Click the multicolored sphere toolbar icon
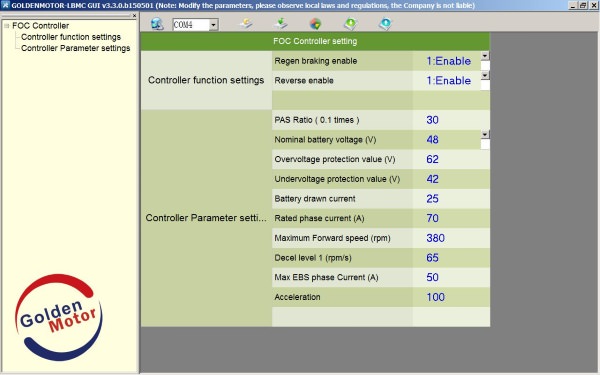Image resolution: width=600 pixels, height=375 pixels. pyautogui.click(x=315, y=24)
